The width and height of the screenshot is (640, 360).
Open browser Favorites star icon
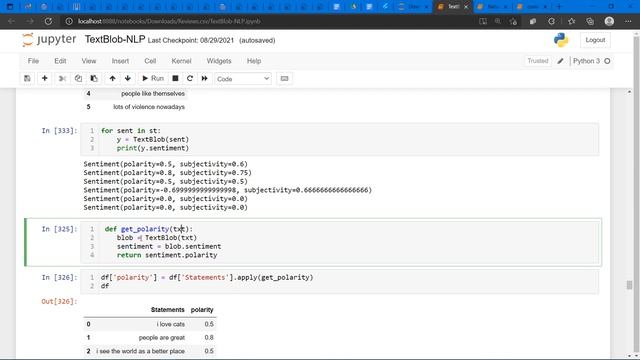tap(571, 21)
